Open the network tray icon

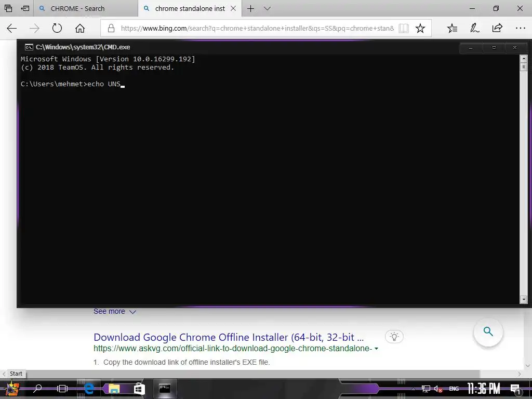pos(426,389)
